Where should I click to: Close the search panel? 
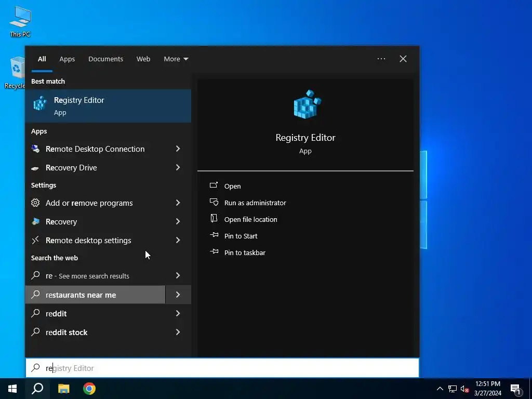[403, 59]
